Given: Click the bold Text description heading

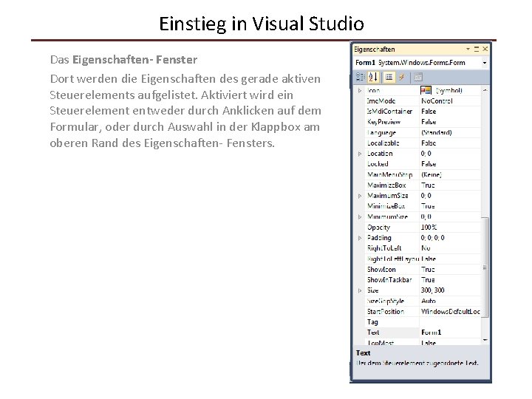Looking at the screenshot, I should (x=363, y=353).
